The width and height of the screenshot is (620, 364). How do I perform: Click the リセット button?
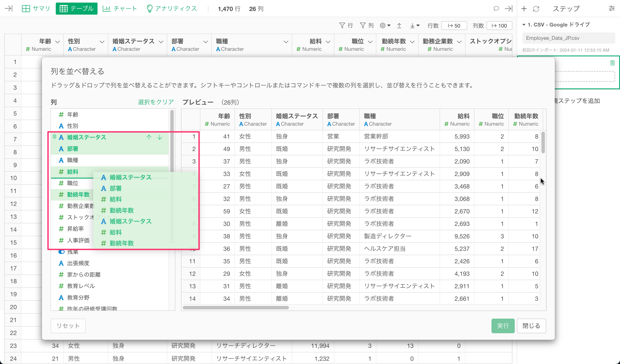68,326
